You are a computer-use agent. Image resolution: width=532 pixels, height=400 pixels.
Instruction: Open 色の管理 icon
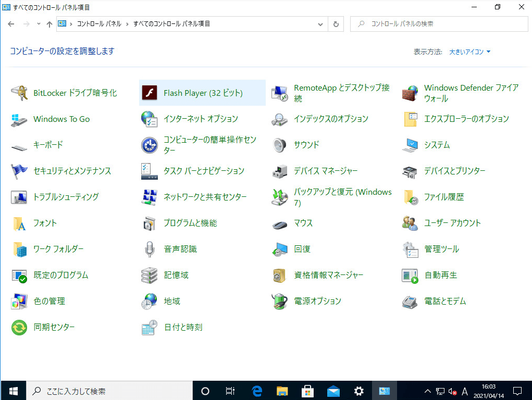coord(19,301)
